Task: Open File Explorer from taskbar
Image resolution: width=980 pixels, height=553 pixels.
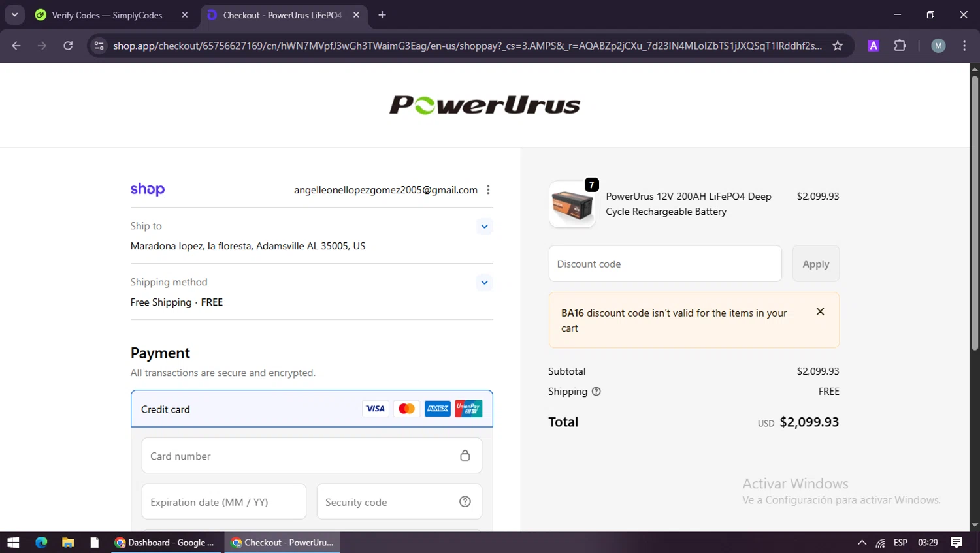Action: pos(68,543)
